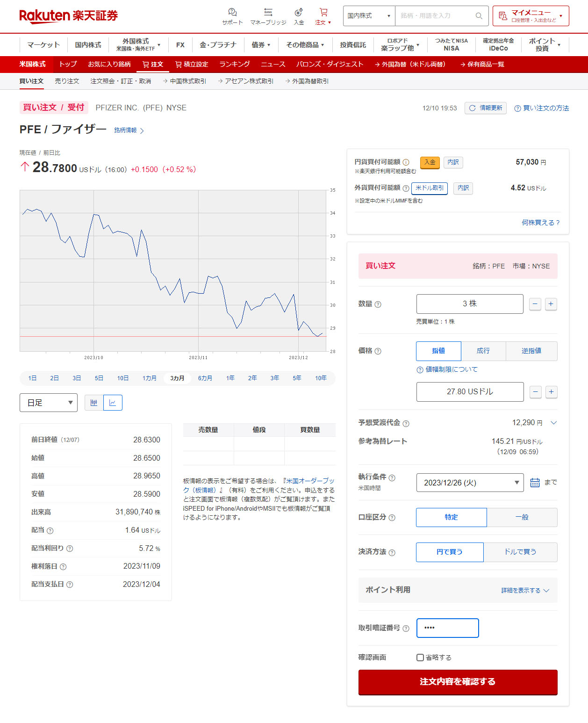Choose ドルで買う settlement method
588x723 pixels.
[x=520, y=552]
